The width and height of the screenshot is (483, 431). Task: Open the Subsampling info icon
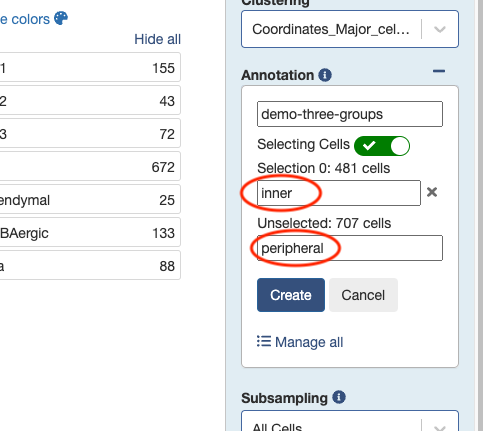tap(339, 397)
